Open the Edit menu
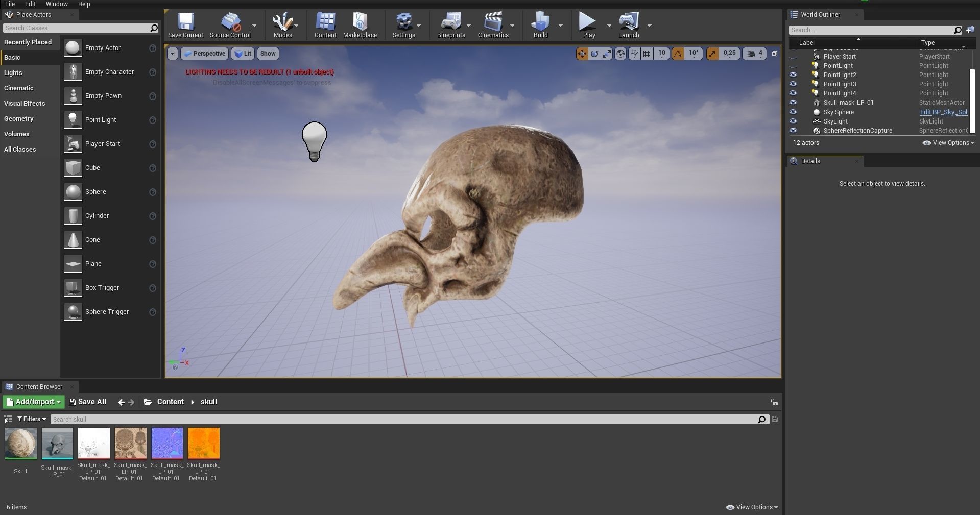Image resolution: width=980 pixels, height=515 pixels. point(30,4)
